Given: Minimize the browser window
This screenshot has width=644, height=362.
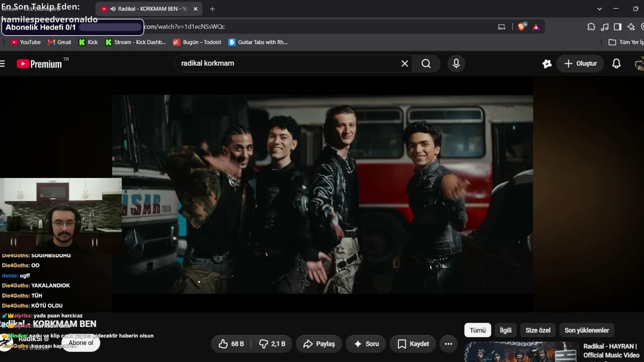Looking at the screenshot, I should (616, 9).
